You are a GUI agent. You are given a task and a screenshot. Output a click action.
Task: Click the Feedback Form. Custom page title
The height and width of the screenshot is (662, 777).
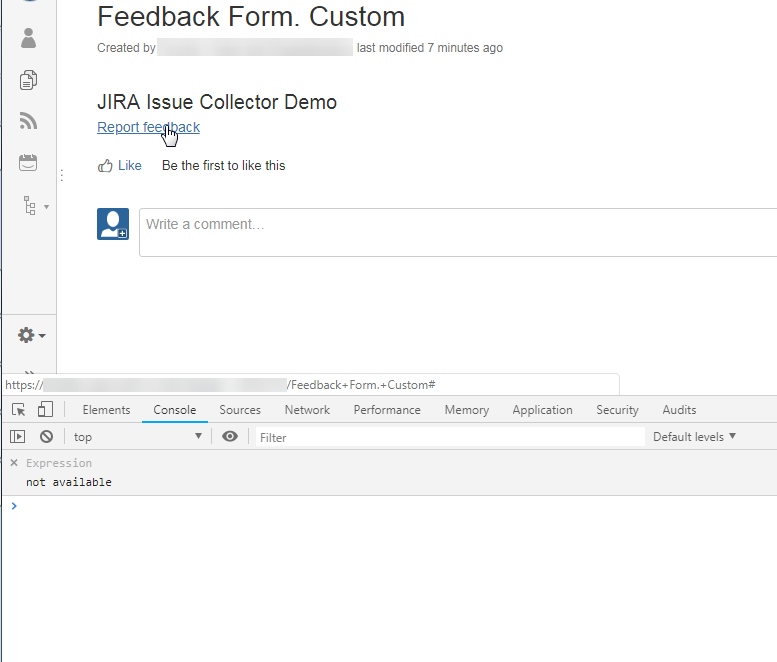pyautogui.click(x=251, y=16)
